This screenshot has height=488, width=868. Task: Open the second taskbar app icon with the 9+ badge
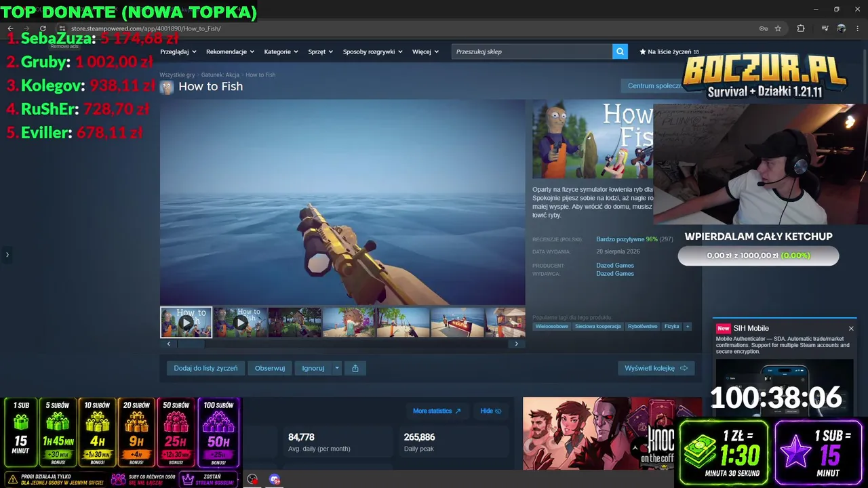[275, 479]
